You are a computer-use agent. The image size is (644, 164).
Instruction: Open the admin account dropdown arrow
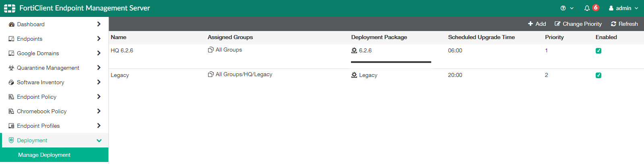click(x=636, y=8)
